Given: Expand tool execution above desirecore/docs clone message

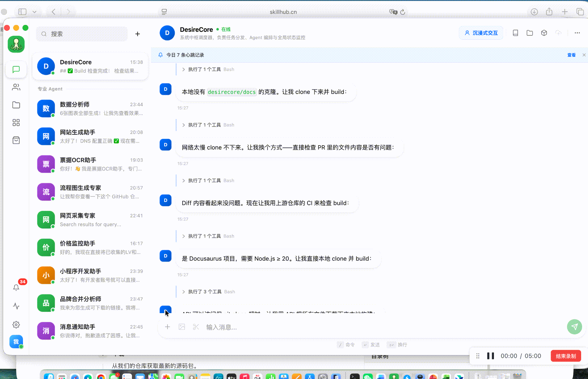Looking at the screenshot, I should (208, 70).
